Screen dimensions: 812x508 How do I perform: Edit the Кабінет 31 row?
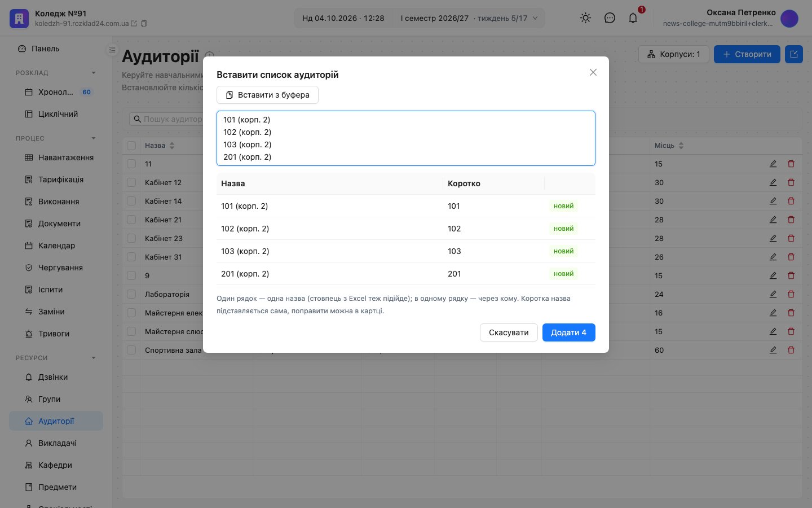coord(773,257)
